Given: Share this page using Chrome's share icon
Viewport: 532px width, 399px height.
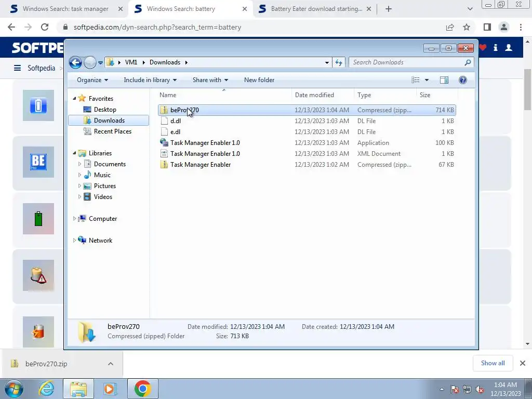Looking at the screenshot, I should click(450, 27).
